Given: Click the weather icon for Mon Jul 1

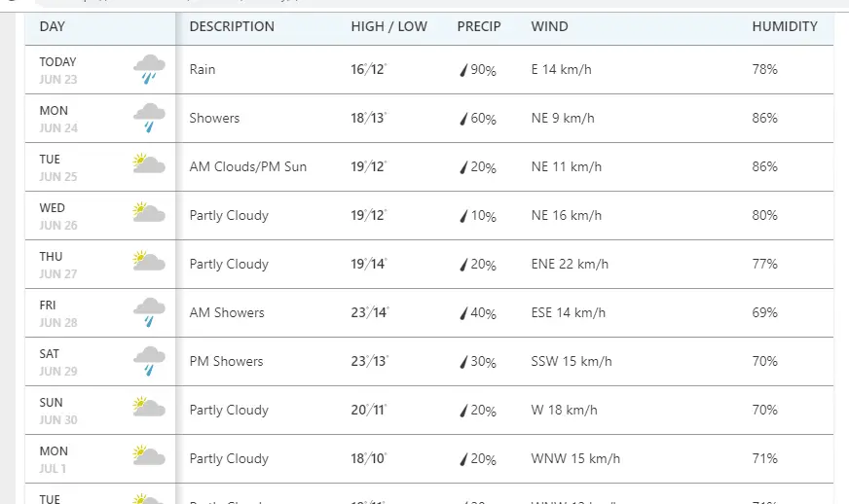Looking at the screenshot, I should point(149,455).
